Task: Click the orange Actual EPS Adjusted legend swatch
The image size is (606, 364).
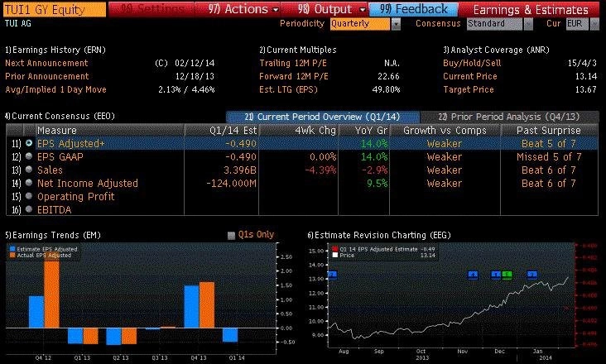Action: click(12, 255)
